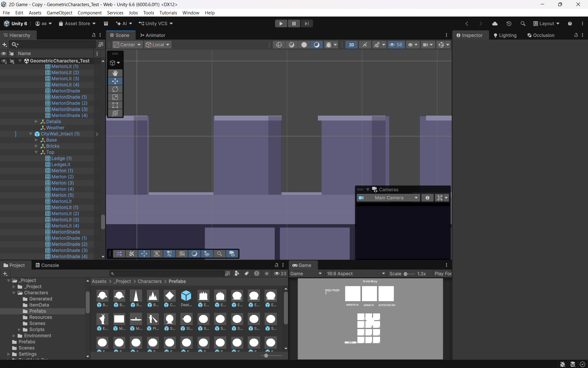
Task: Click the Pause button
Action: pos(294,24)
